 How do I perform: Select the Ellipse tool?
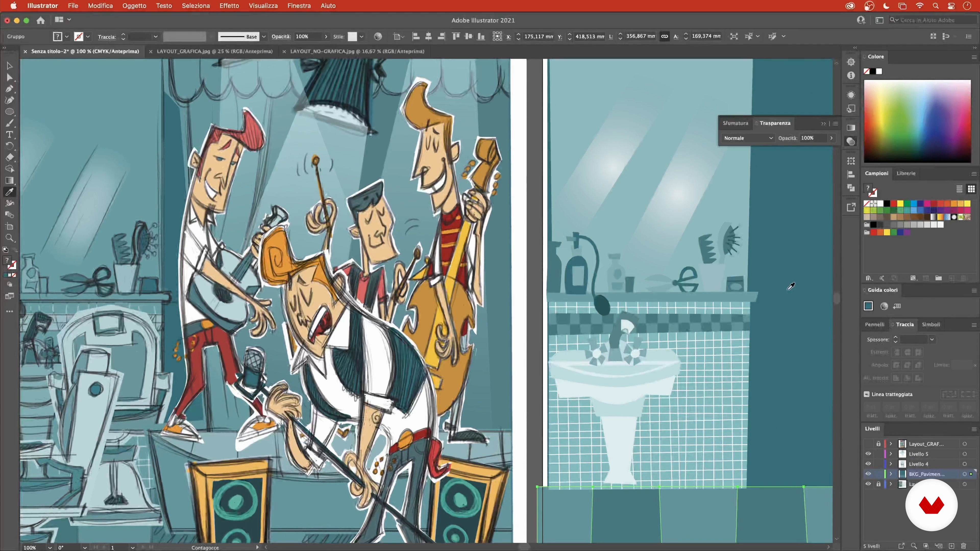[9, 112]
